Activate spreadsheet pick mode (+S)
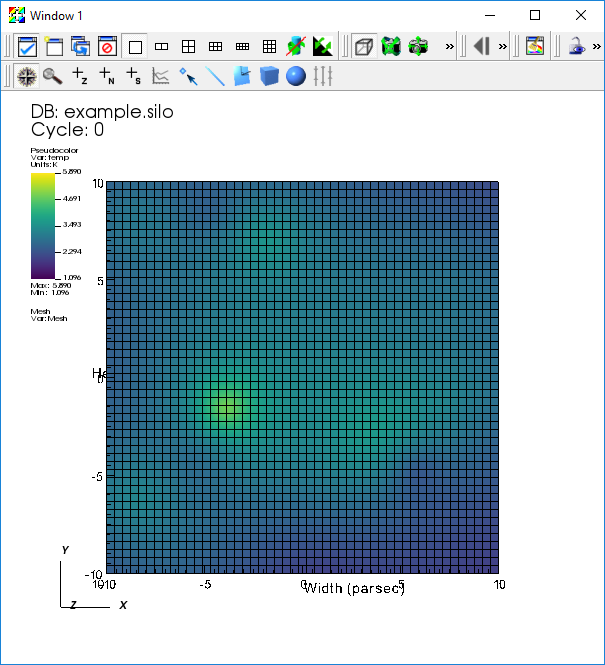The height and width of the screenshot is (665, 605). (134, 77)
